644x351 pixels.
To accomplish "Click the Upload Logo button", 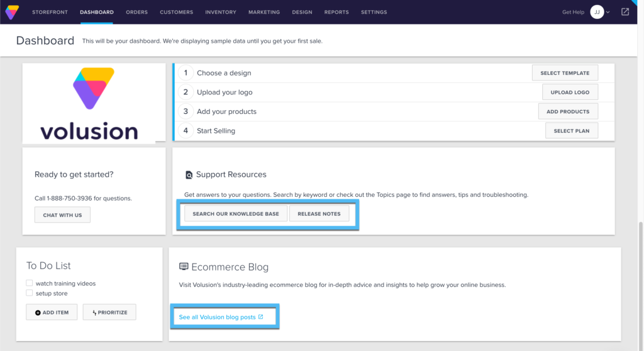I will point(570,92).
